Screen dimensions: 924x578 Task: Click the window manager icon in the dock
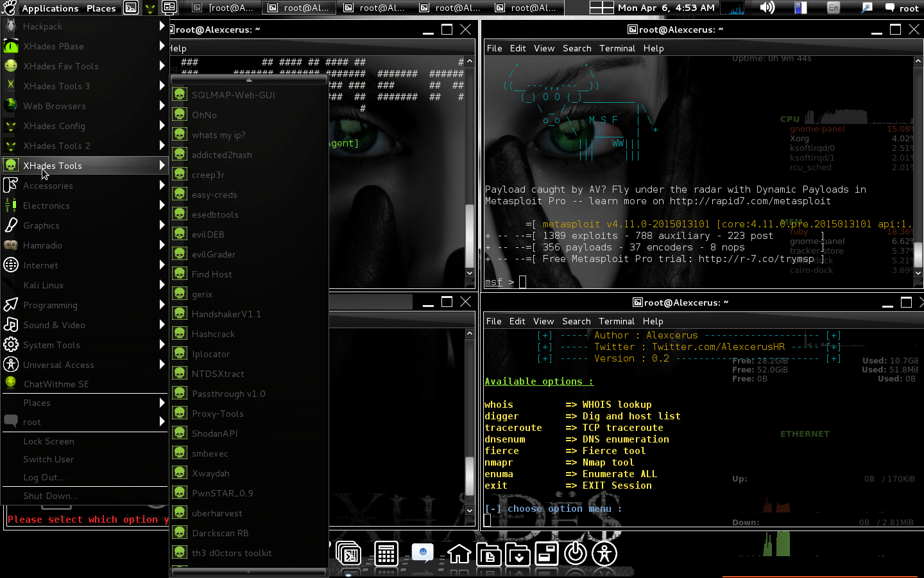547,554
